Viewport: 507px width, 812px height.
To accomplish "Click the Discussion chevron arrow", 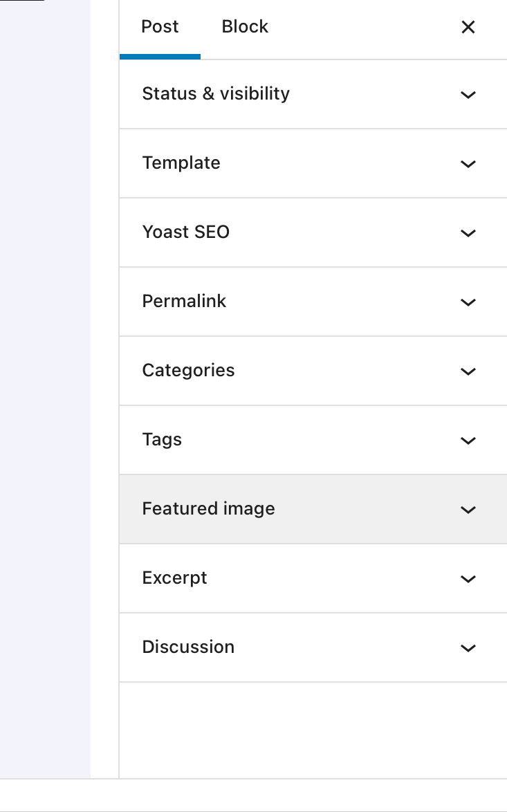I will [468, 648].
